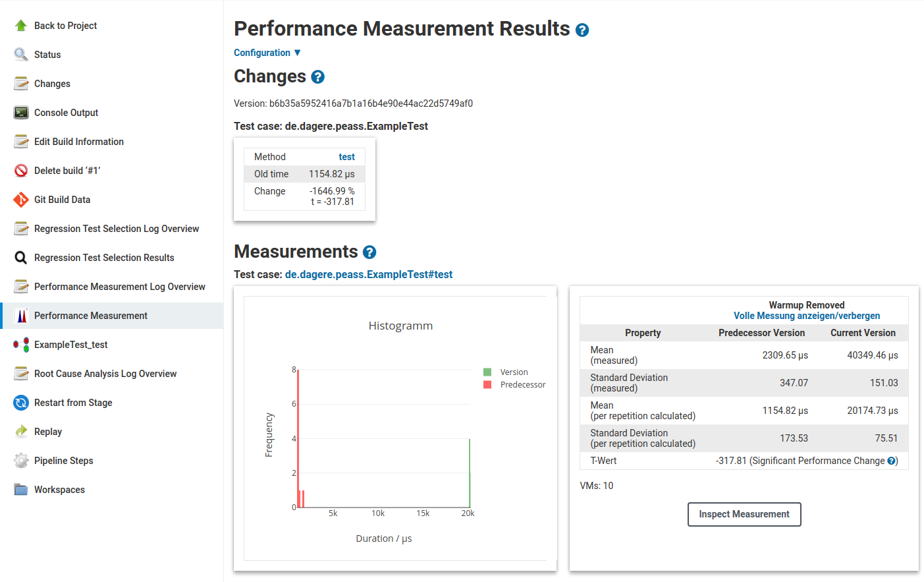The image size is (924, 582).
Task: Go to Changes in the sidebar
Action: click(52, 84)
